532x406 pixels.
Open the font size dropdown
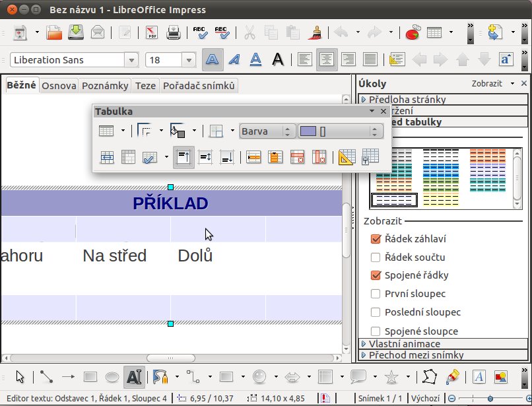(189, 60)
